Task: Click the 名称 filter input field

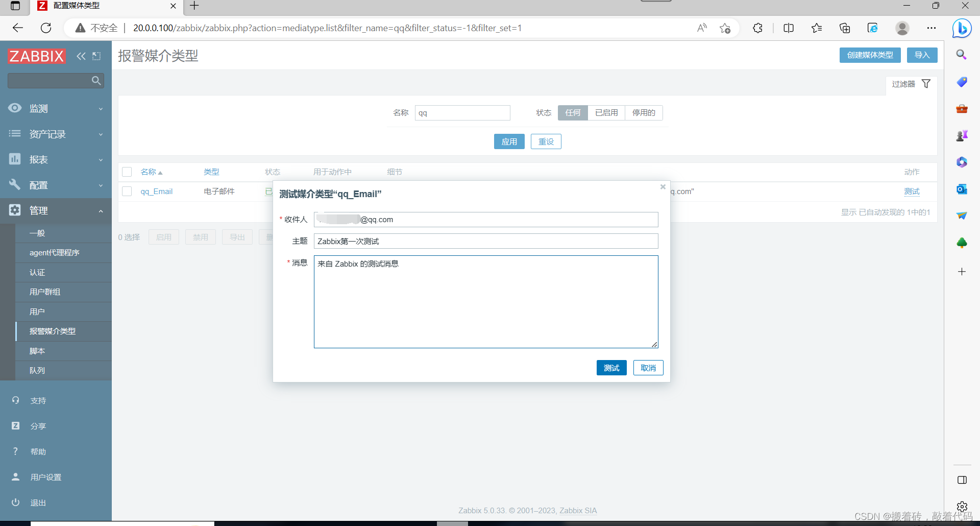Action: pos(462,113)
